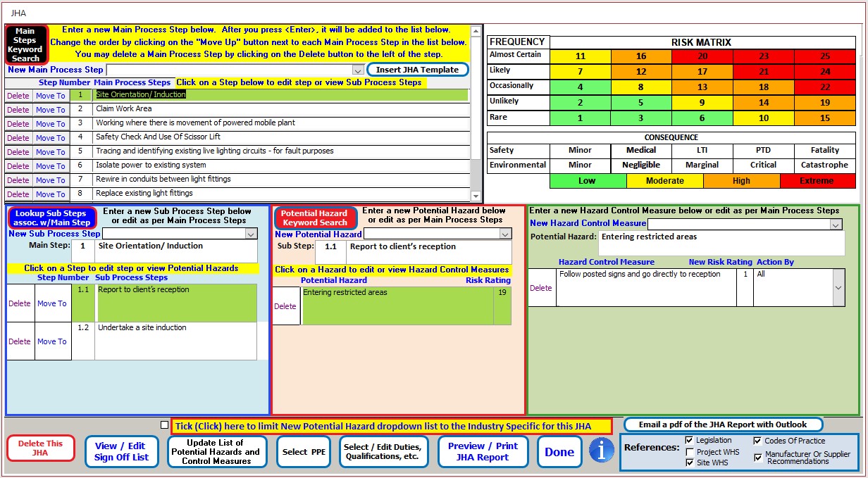Click Lookup Sub Steps assoc. w/Main Step

coord(50,218)
